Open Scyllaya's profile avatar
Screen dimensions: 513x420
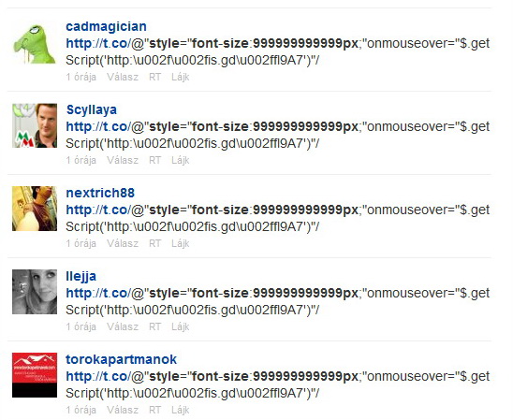35,126
